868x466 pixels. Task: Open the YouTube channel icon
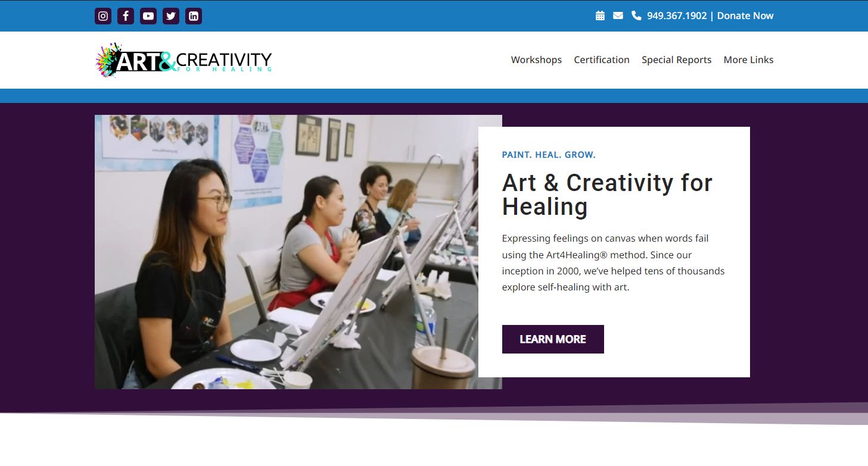148,16
